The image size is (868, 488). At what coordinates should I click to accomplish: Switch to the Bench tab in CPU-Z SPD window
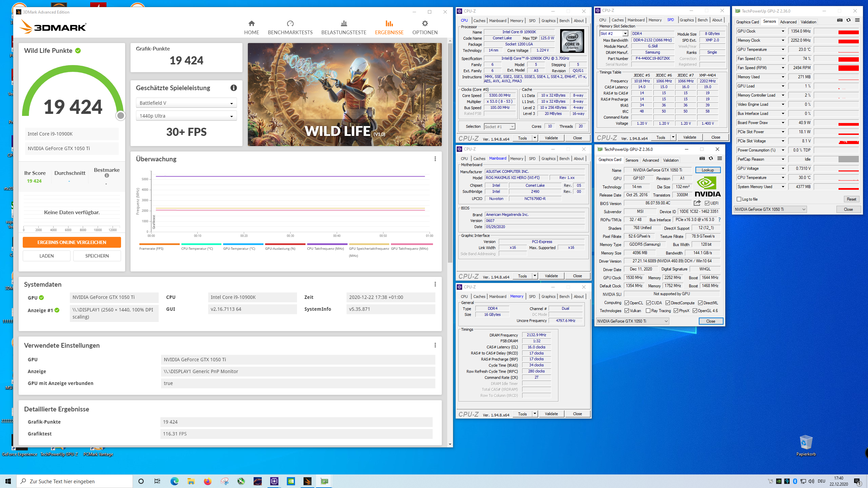tap(703, 20)
